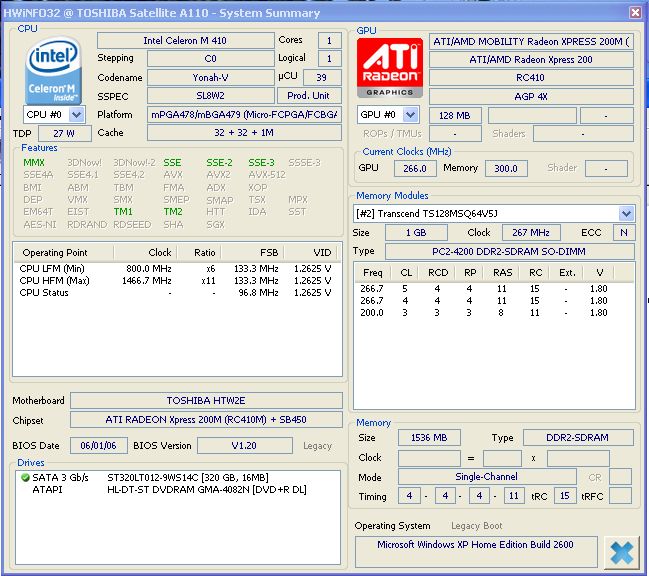Click the MMX feature label
The width and height of the screenshot is (649, 576).
tap(34, 163)
